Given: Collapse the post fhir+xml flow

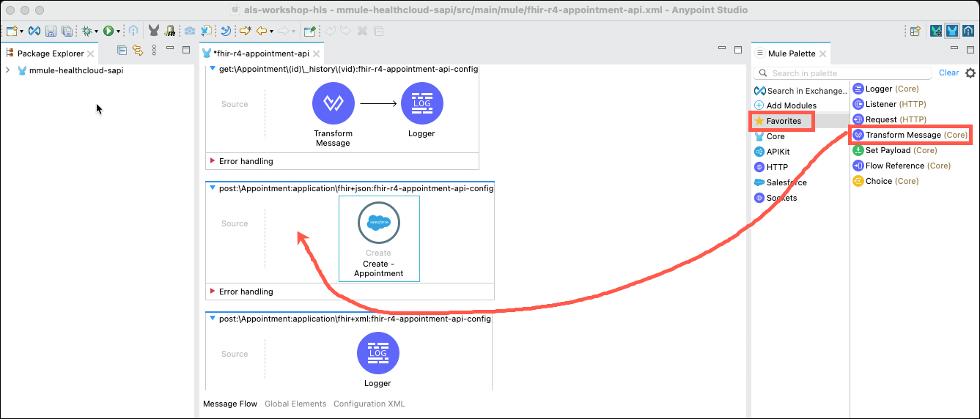Looking at the screenshot, I should tap(213, 319).
